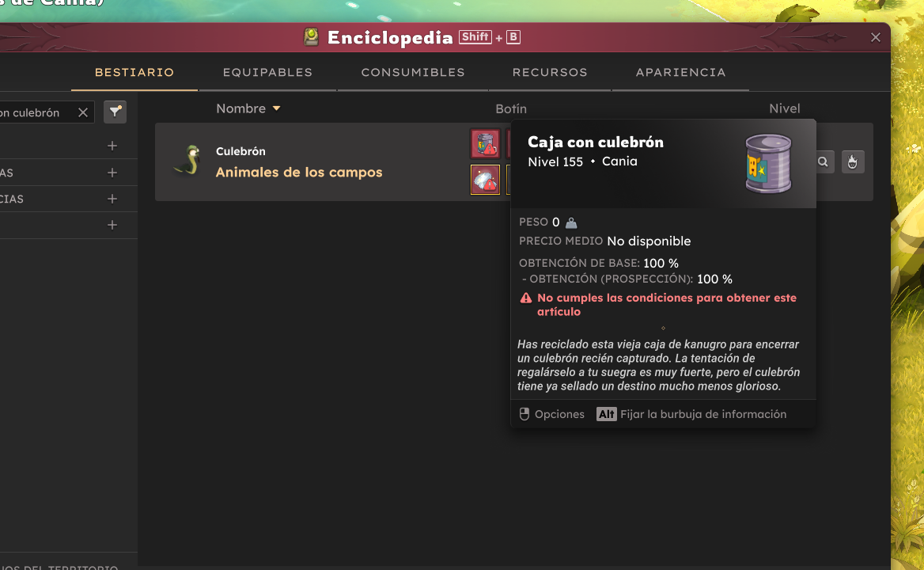Screen dimensions: 924x570
Task: Expand the first filter category plus
Action: point(112,146)
